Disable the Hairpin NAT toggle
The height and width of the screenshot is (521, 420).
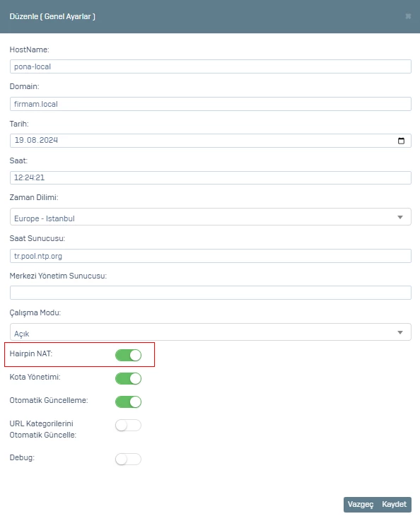pyautogui.click(x=128, y=355)
